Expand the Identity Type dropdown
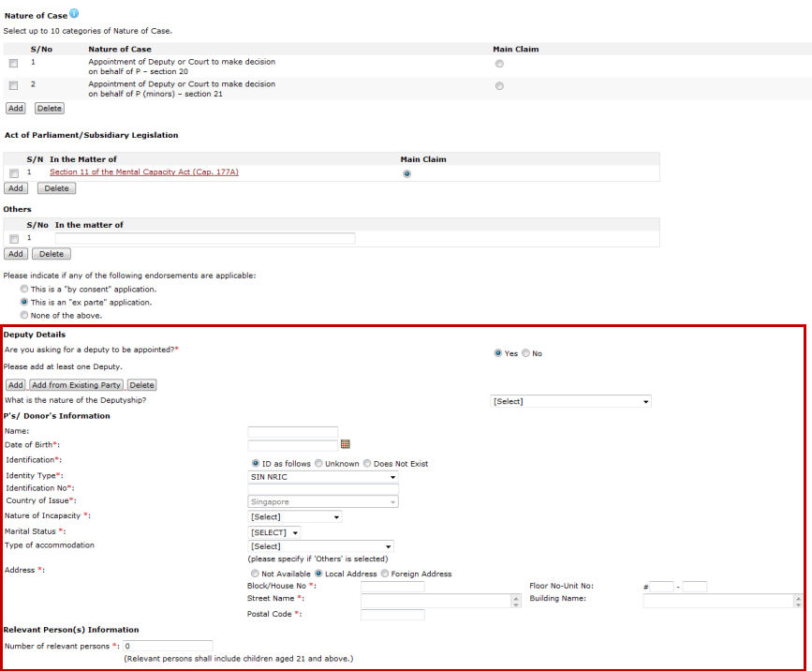The image size is (812, 671). 323,476
